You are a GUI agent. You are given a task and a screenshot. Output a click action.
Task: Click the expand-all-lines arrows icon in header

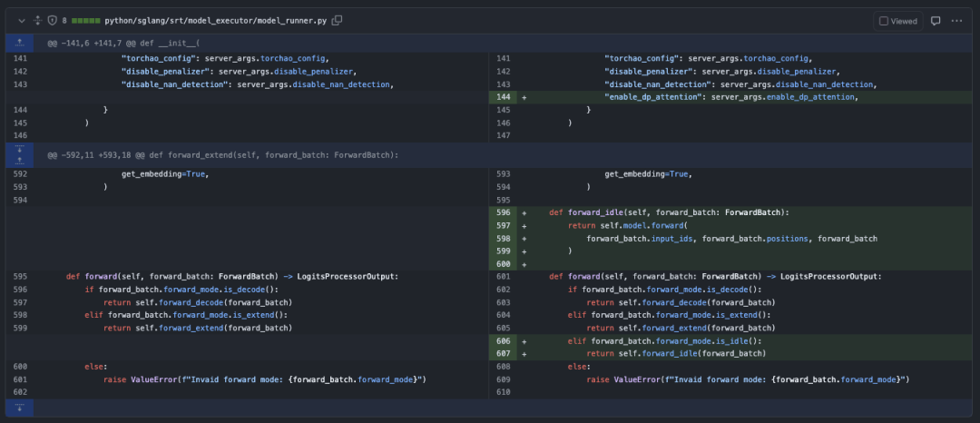pyautogui.click(x=37, y=20)
